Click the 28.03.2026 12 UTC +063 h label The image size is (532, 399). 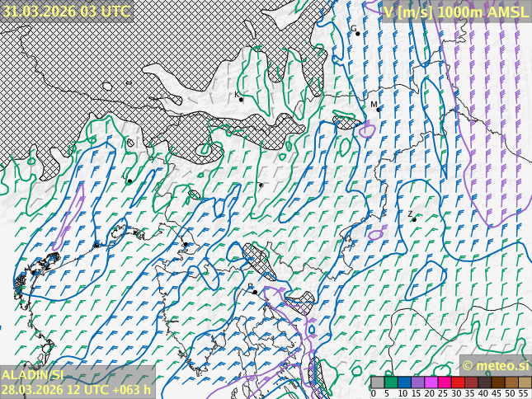click(x=77, y=389)
